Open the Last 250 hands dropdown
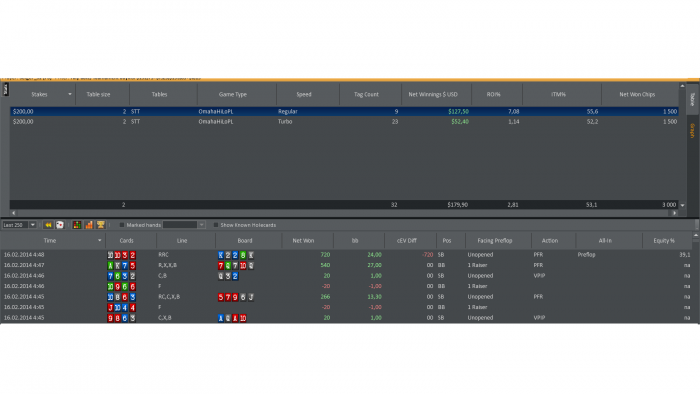700x394 pixels. 33,225
